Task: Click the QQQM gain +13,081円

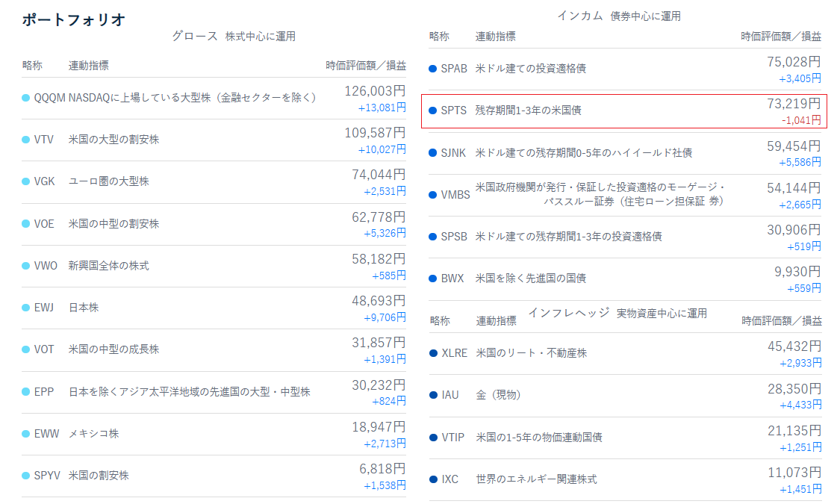Action: click(382, 108)
